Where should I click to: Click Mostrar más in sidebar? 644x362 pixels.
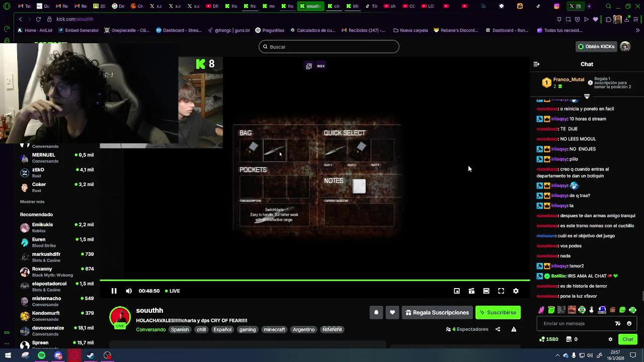32,202
